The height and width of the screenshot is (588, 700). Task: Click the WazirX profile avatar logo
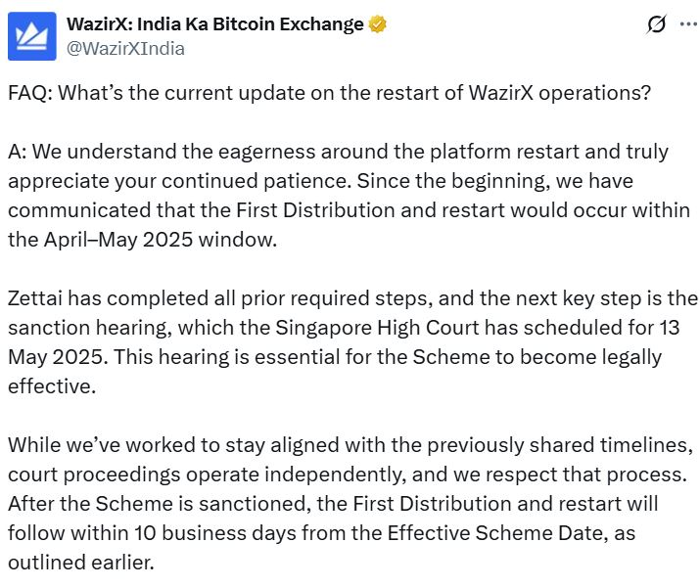tap(31, 36)
